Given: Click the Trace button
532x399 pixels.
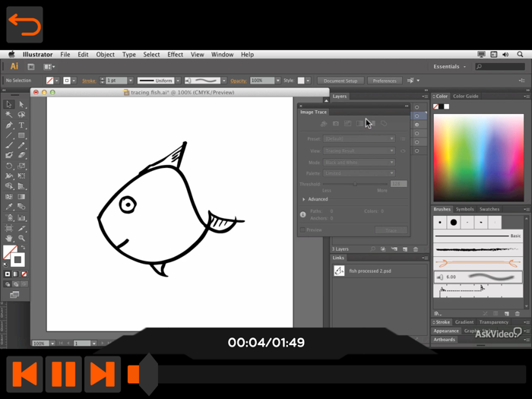Looking at the screenshot, I should tap(391, 230).
